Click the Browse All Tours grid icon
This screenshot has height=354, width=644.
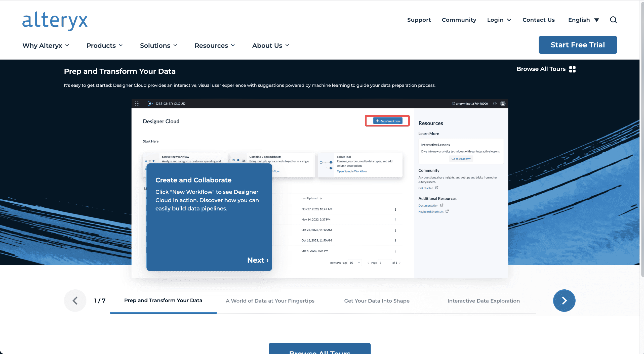[x=572, y=69]
